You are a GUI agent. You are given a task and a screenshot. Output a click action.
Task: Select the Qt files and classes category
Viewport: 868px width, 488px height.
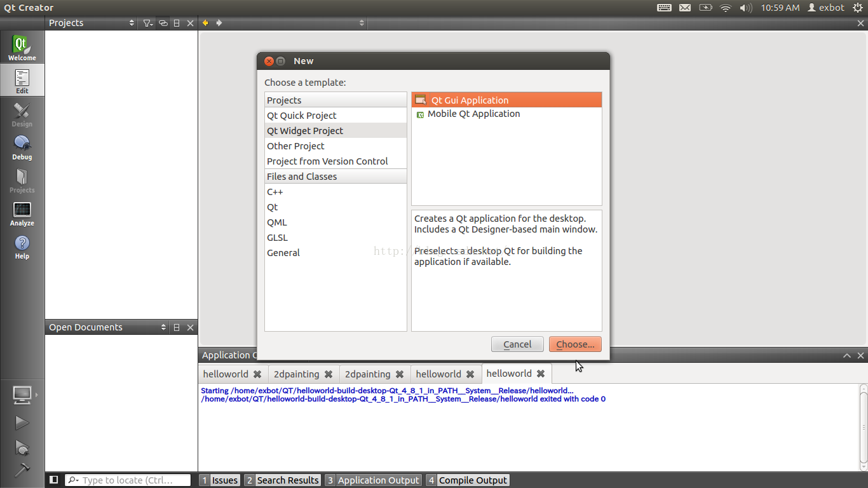(336, 207)
